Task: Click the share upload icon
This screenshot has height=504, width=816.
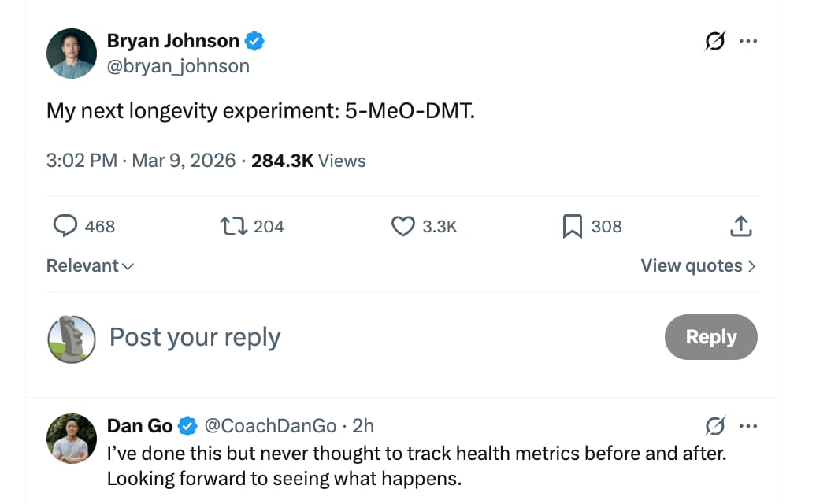Action: coord(740,226)
